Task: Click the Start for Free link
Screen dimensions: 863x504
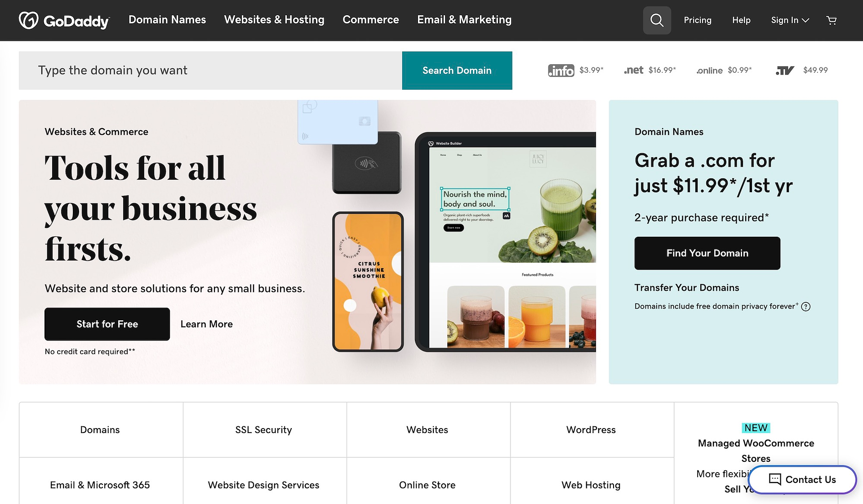Action: click(x=107, y=324)
